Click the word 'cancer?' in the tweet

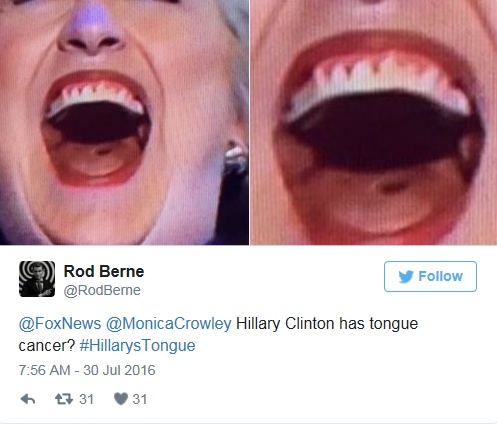[47, 346]
